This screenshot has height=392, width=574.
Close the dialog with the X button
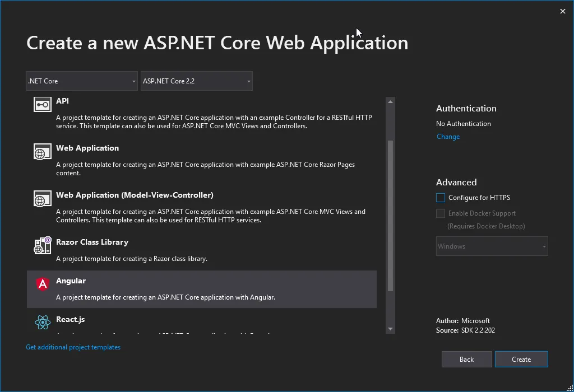(563, 11)
